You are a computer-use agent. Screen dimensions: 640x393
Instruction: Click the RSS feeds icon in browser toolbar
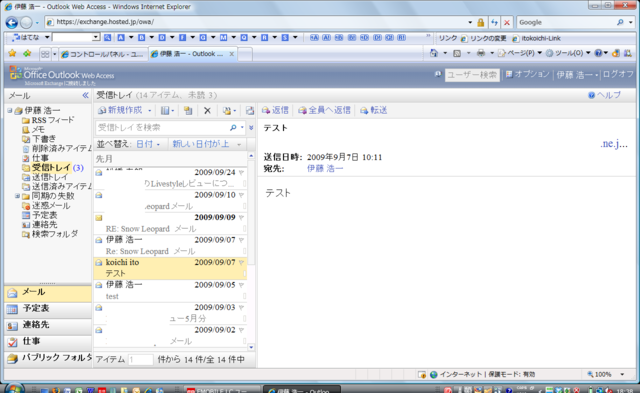457,53
